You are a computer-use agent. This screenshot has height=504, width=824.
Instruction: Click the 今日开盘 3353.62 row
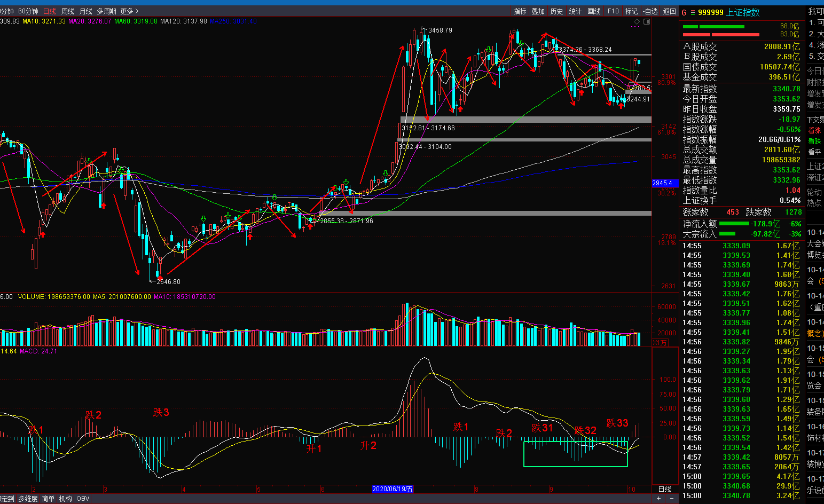point(741,99)
